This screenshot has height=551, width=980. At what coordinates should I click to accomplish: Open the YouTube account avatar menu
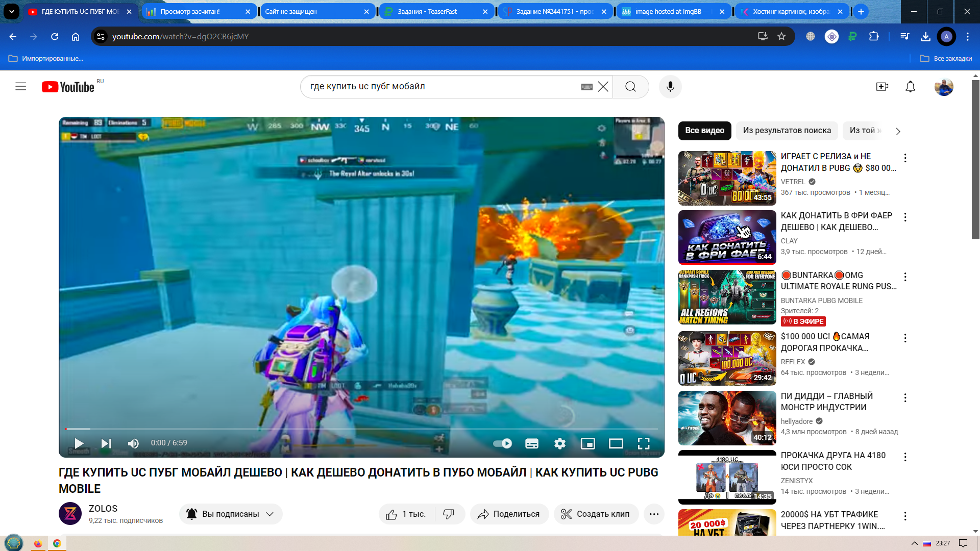[944, 87]
